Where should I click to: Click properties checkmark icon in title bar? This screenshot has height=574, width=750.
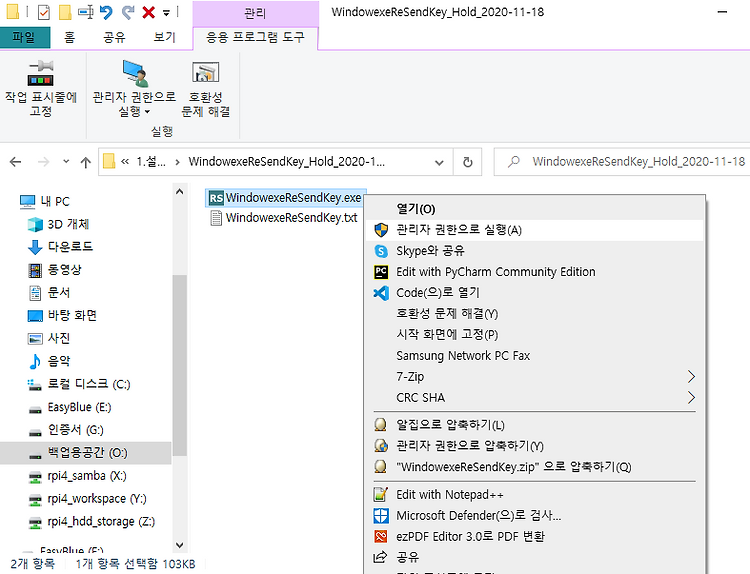[x=43, y=12]
